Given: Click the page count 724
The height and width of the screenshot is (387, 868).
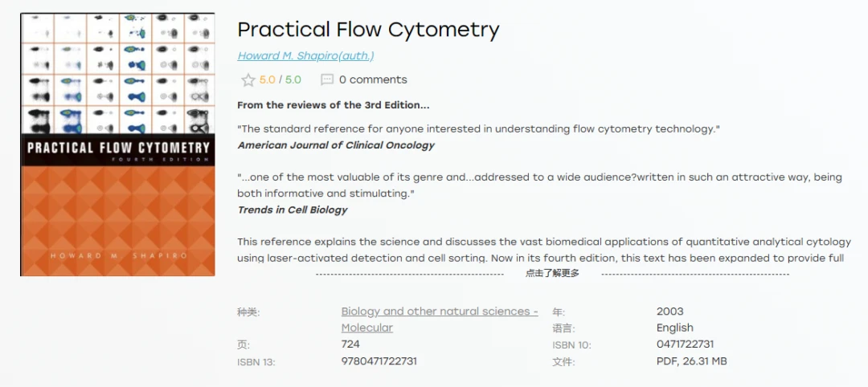Looking at the screenshot, I should [350, 344].
